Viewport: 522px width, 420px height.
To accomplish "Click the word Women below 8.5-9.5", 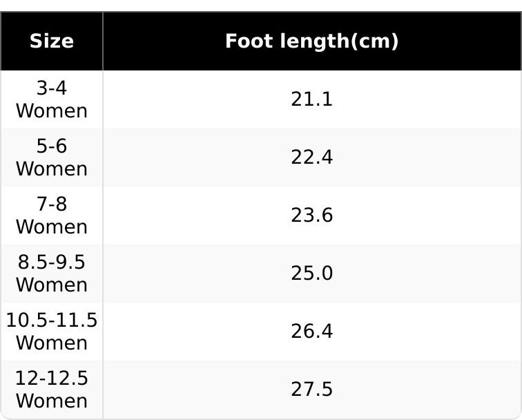I will point(52,285).
